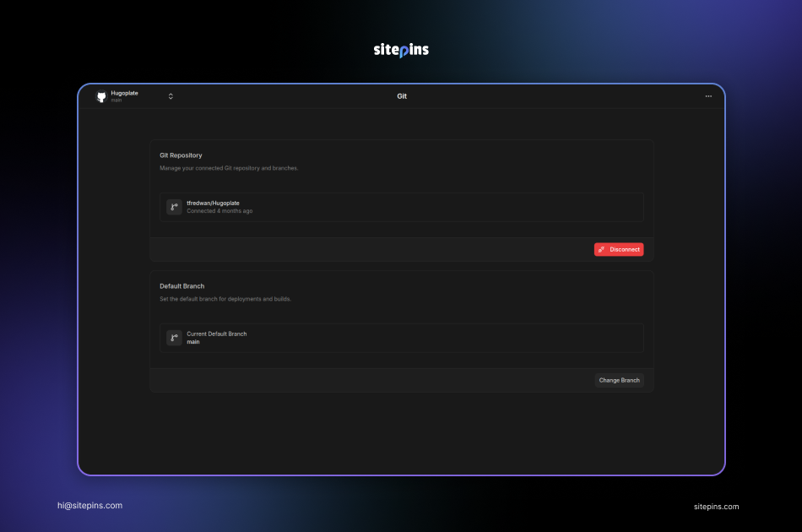Click the Git Repository section heading
The width and height of the screenshot is (802, 532).
click(x=181, y=155)
